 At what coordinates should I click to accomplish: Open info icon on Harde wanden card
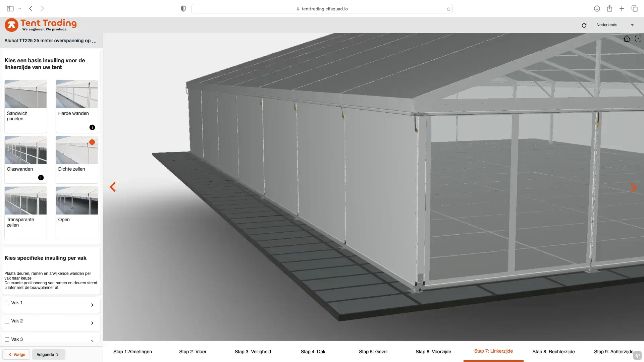[92, 127]
